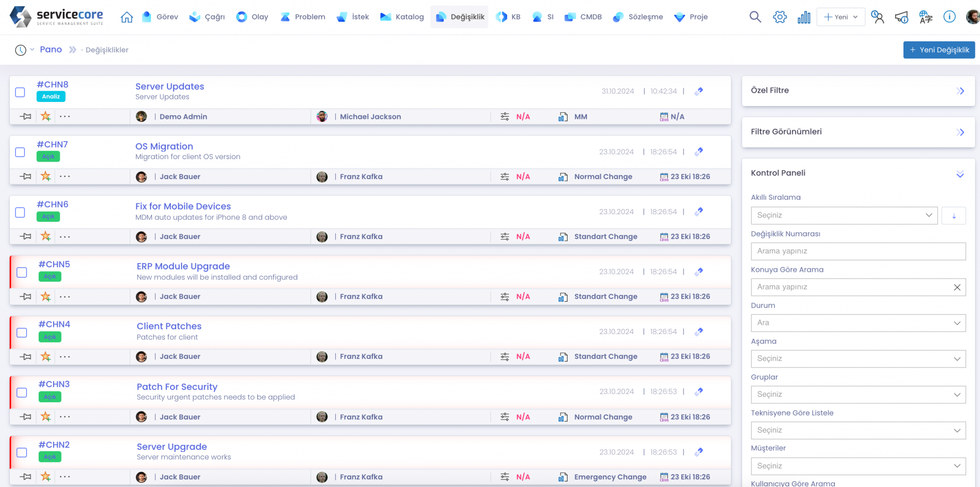Open the search magnifier icon
The image size is (980, 487).
[x=755, y=17]
